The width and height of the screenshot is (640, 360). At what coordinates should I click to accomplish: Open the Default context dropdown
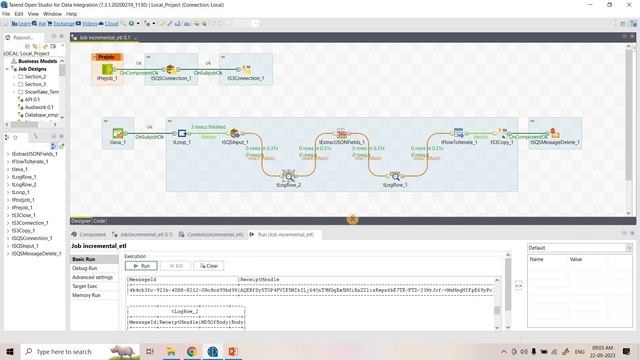pos(629,248)
